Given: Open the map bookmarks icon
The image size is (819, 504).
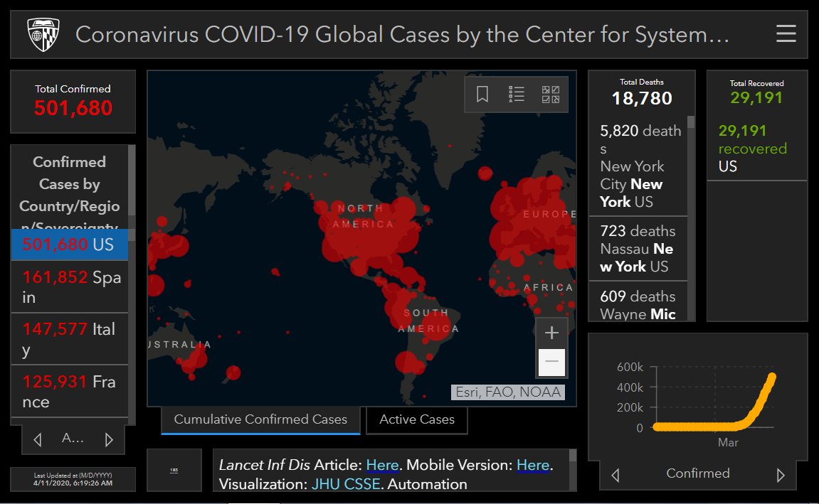Looking at the screenshot, I should point(482,95).
